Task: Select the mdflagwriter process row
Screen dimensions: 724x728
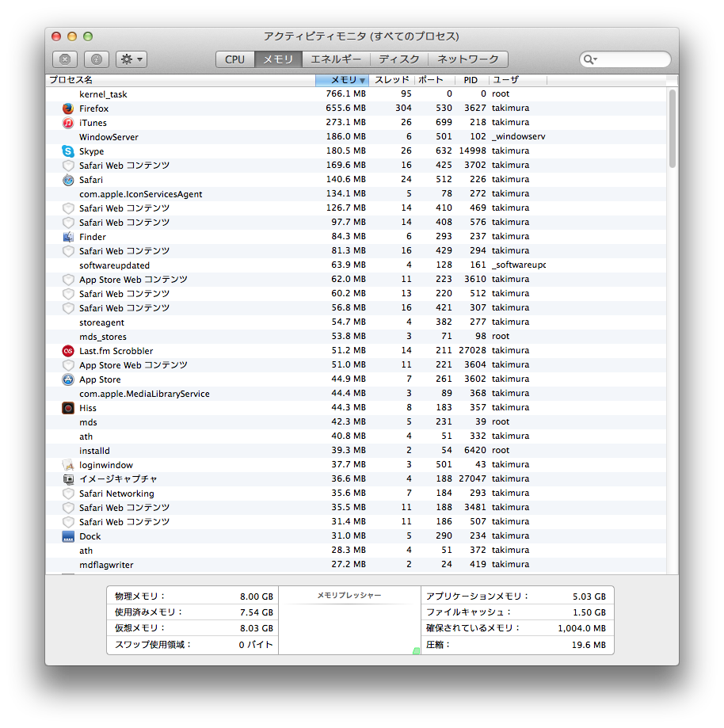Action: (x=356, y=565)
